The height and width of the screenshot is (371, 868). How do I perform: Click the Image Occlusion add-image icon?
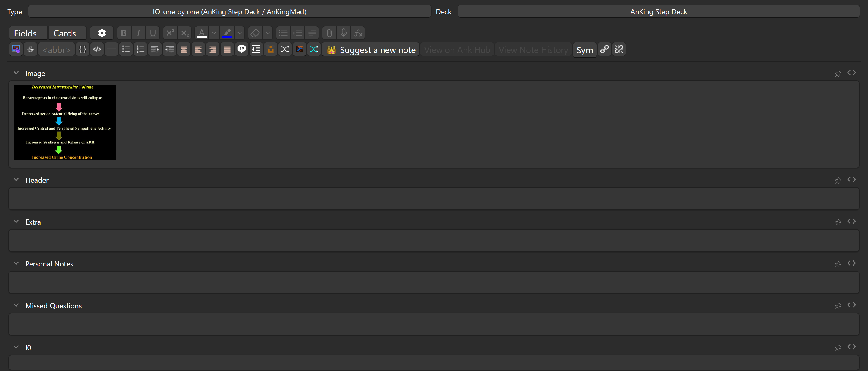[16, 49]
